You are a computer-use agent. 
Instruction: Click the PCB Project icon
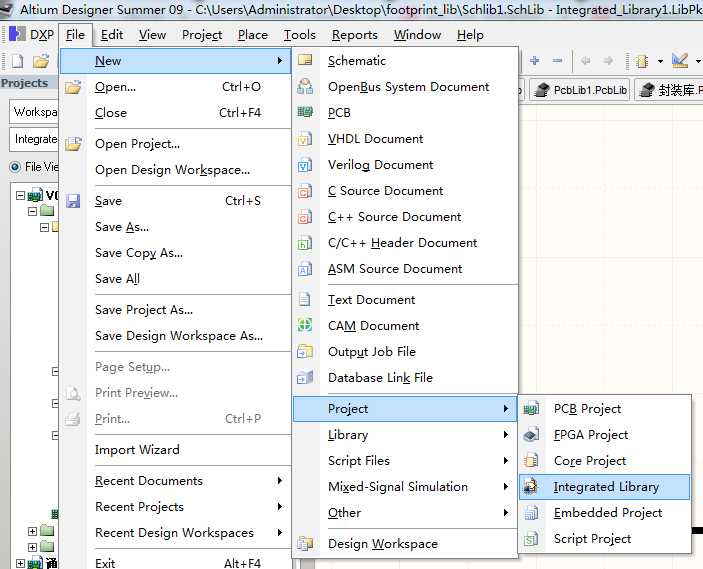point(531,408)
